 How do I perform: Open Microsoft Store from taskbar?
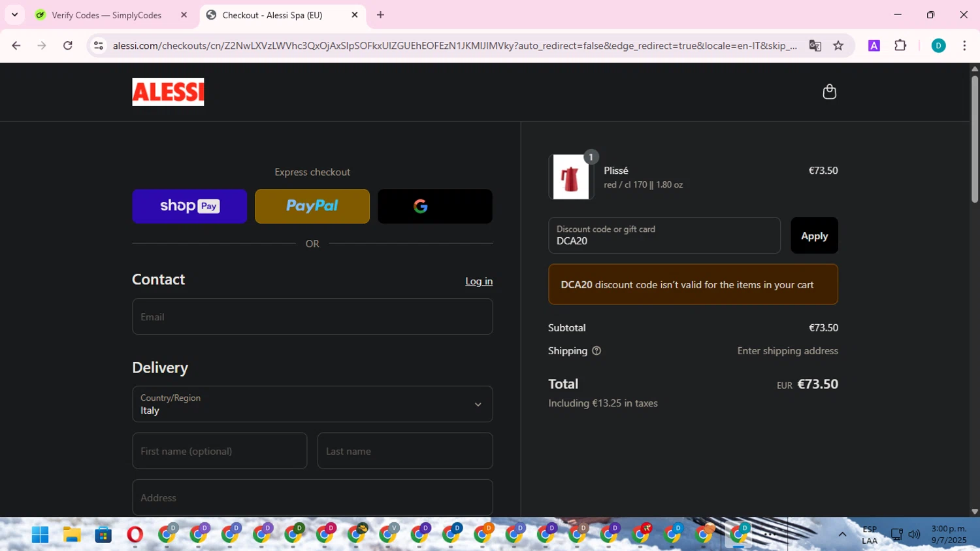103,535
